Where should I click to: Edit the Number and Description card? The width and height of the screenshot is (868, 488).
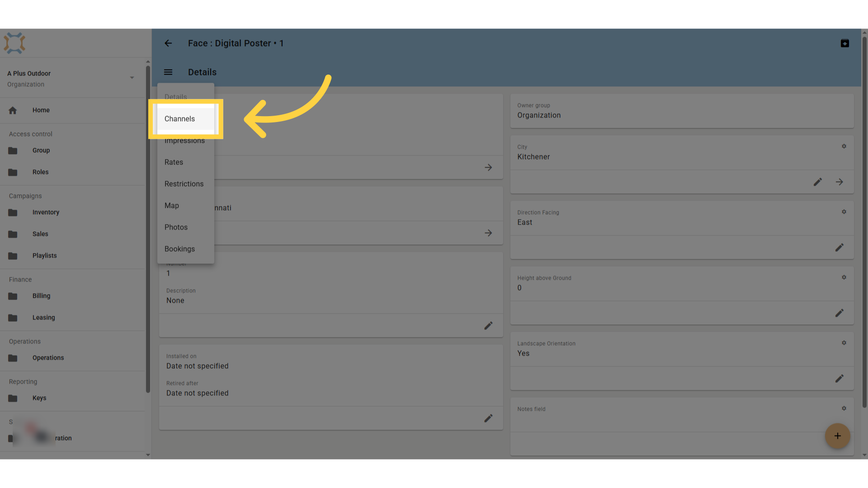tap(488, 326)
